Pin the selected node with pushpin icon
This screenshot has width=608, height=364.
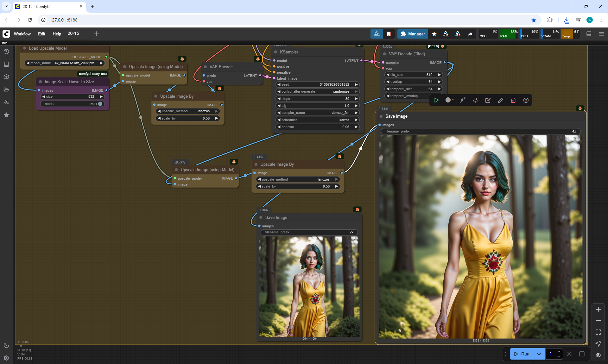coord(475,100)
